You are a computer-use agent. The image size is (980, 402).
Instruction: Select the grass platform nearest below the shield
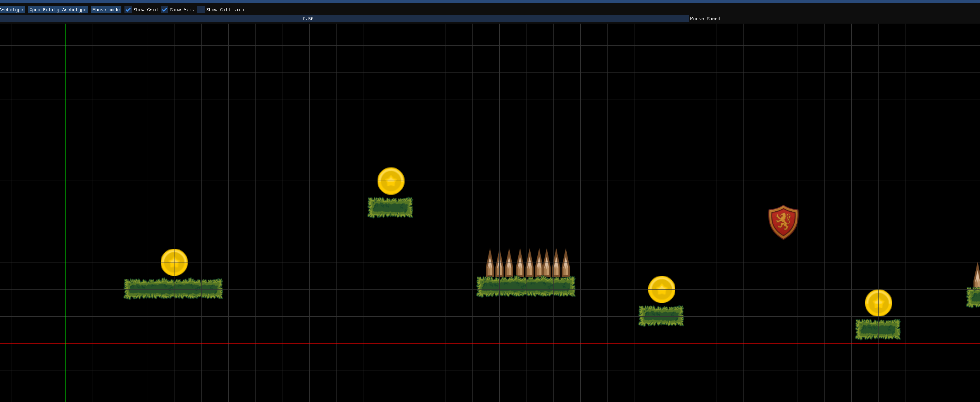coord(878,330)
